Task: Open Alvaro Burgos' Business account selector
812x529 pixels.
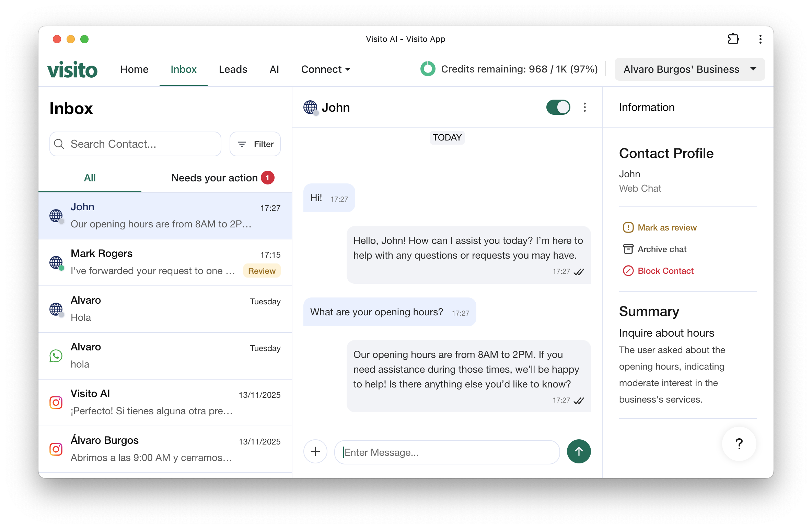Action: point(689,69)
